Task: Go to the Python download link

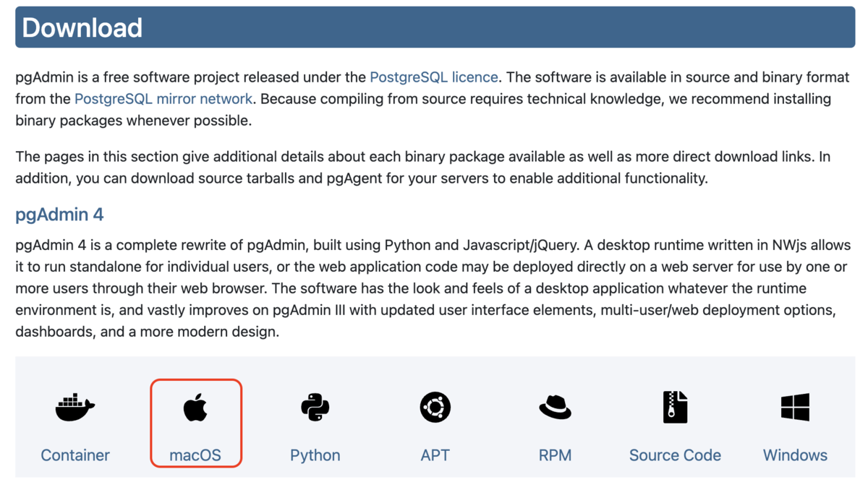Action: pos(315,455)
